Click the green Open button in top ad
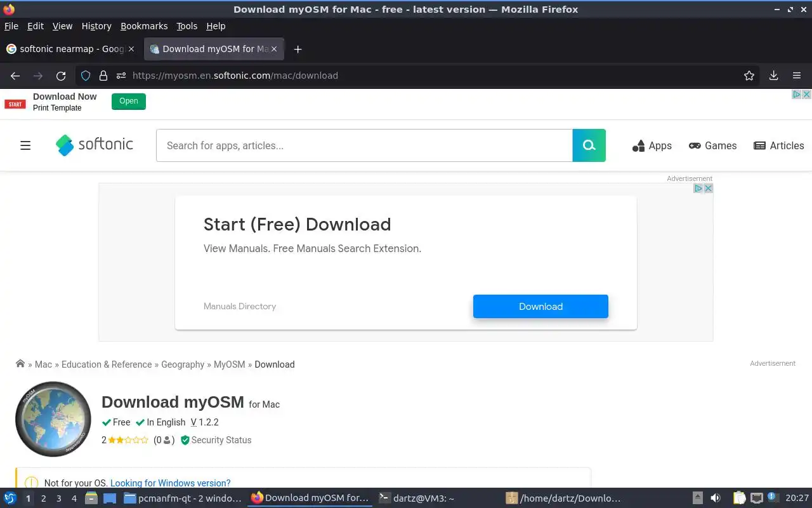Screen dimensions: 812x508 click(129, 101)
